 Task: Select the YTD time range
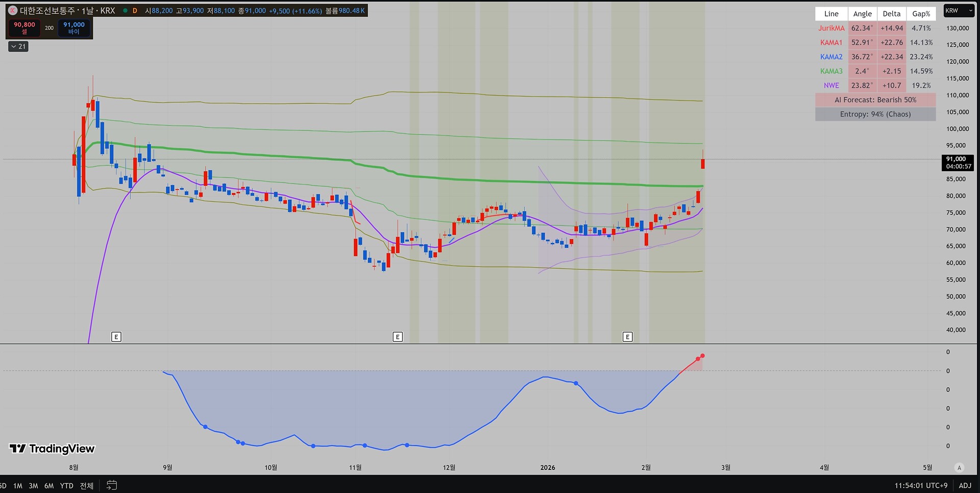(66, 485)
